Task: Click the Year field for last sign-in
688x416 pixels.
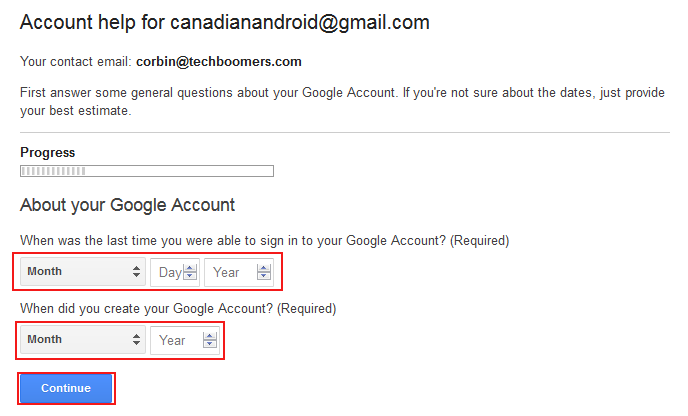Action: click(x=239, y=273)
